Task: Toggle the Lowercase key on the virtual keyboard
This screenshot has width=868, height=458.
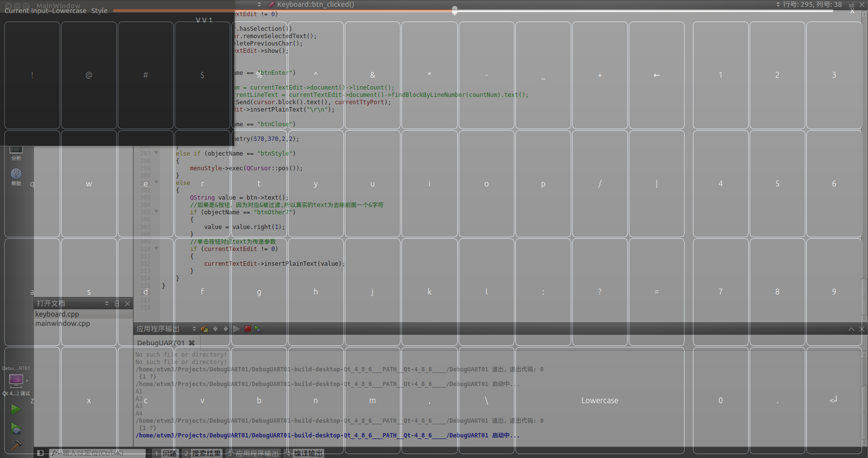Action: (x=600, y=400)
